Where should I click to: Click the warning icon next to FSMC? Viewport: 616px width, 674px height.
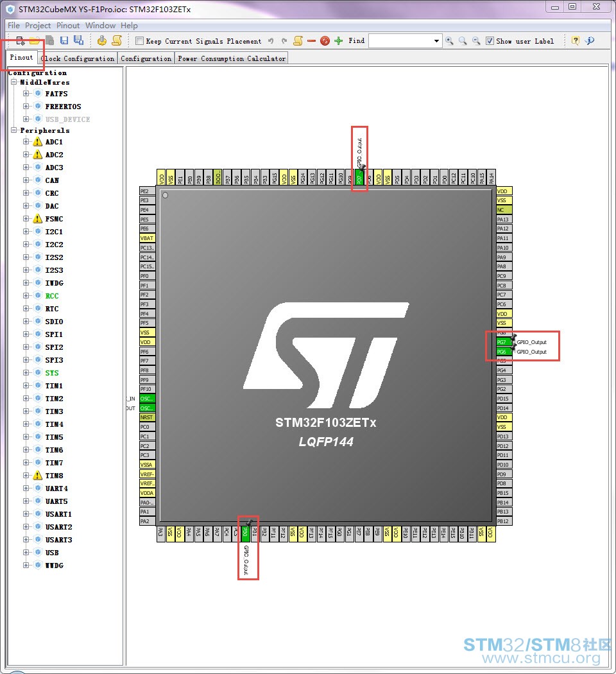38,219
